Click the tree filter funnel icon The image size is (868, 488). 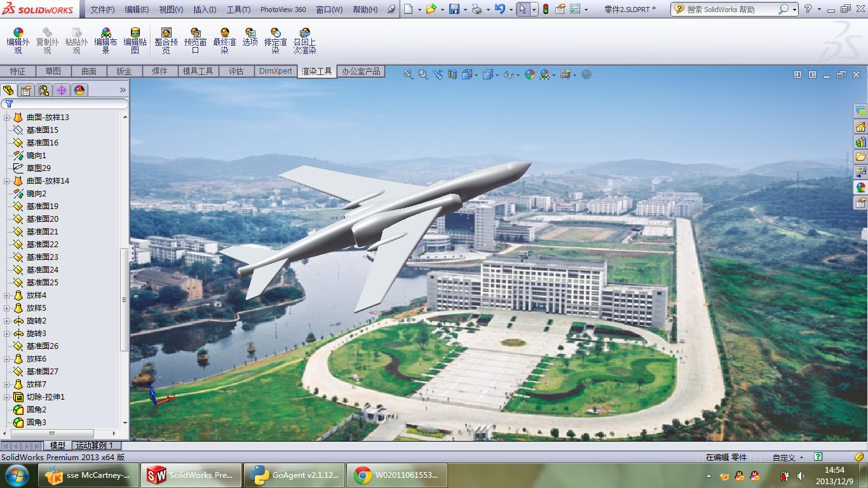coord(9,104)
